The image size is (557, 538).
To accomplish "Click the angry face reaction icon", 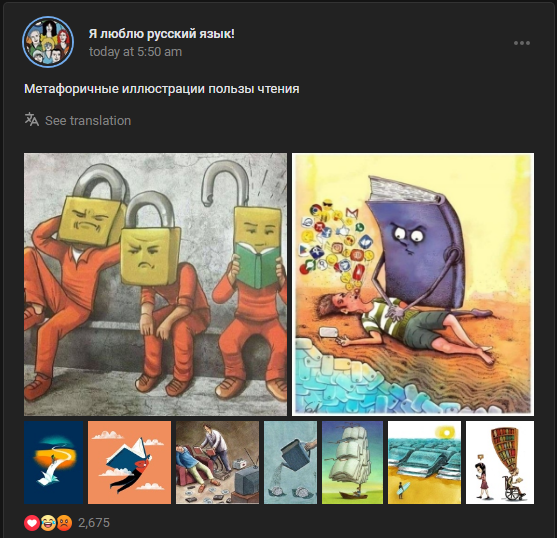I will (64, 523).
